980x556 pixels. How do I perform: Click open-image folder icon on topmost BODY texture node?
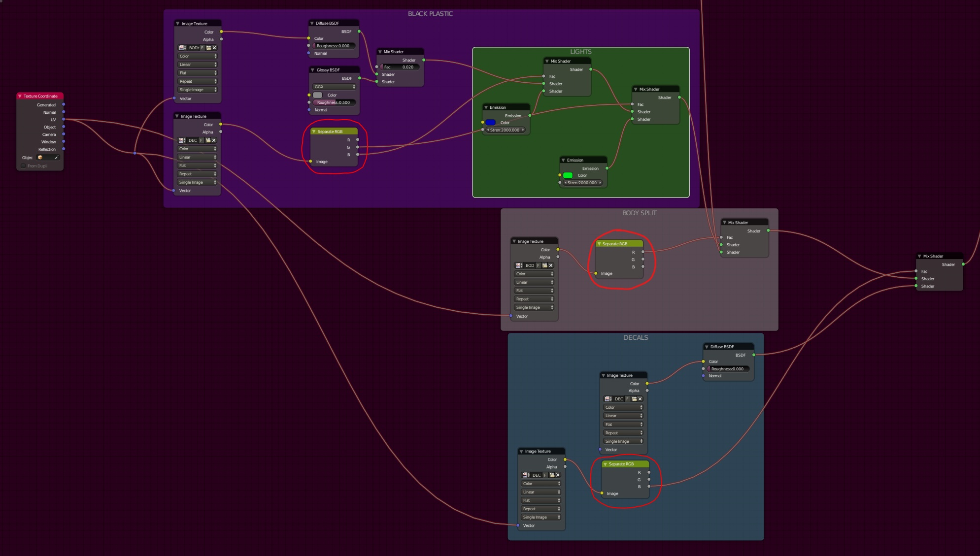pyautogui.click(x=208, y=48)
